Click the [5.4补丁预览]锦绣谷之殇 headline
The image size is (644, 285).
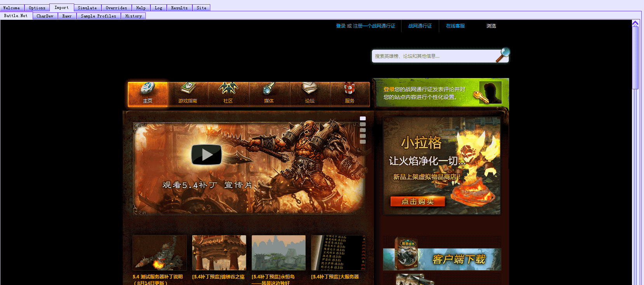click(218, 277)
